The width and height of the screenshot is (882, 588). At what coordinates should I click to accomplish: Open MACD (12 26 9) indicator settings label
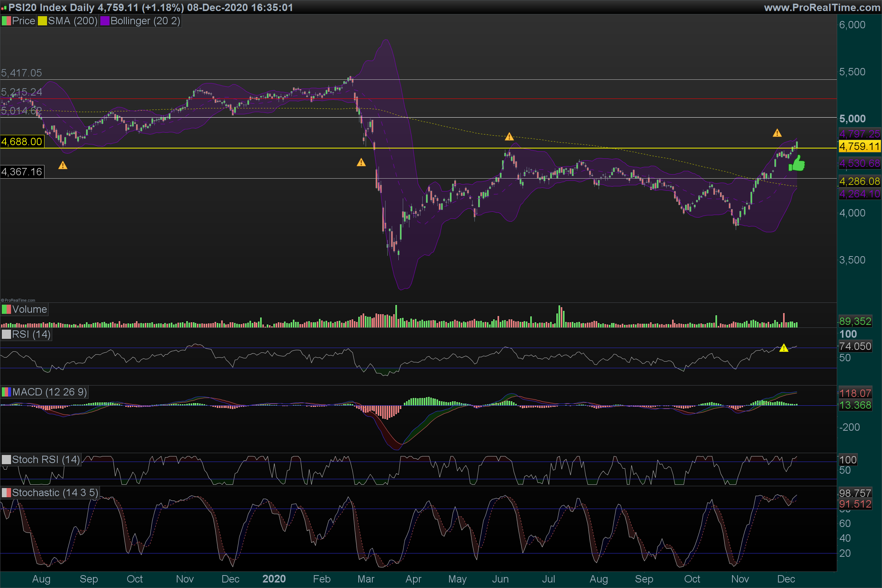pos(49,392)
